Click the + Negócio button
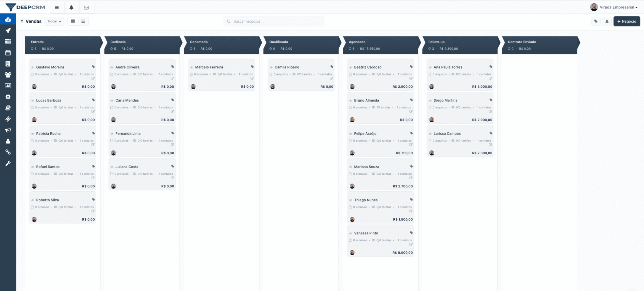The image size is (644, 291). pyautogui.click(x=627, y=21)
